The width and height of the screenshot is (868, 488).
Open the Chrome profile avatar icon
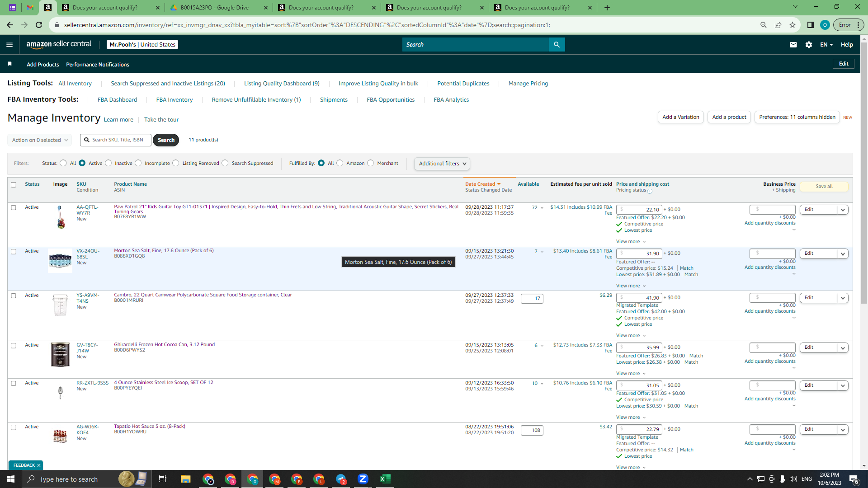coord(825,25)
